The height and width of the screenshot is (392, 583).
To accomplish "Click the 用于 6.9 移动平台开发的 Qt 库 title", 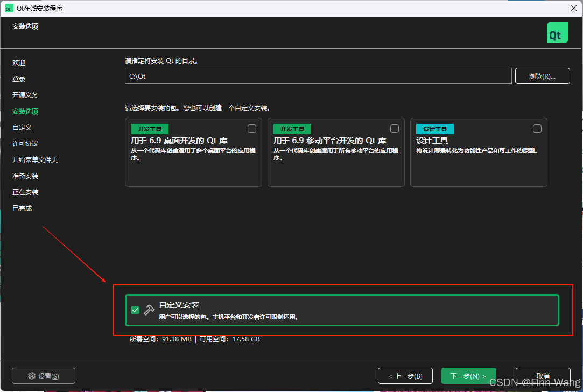I will 330,141.
